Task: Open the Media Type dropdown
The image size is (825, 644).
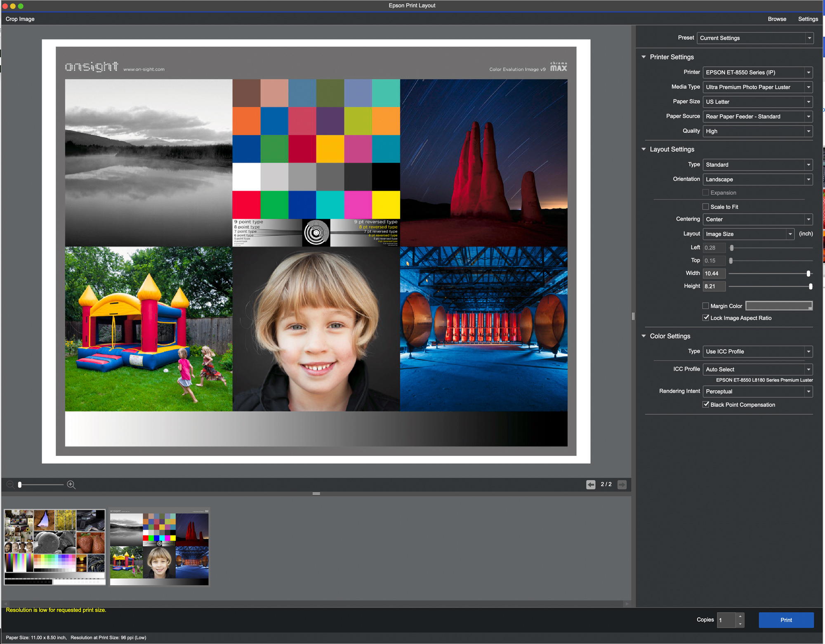Action: [758, 87]
